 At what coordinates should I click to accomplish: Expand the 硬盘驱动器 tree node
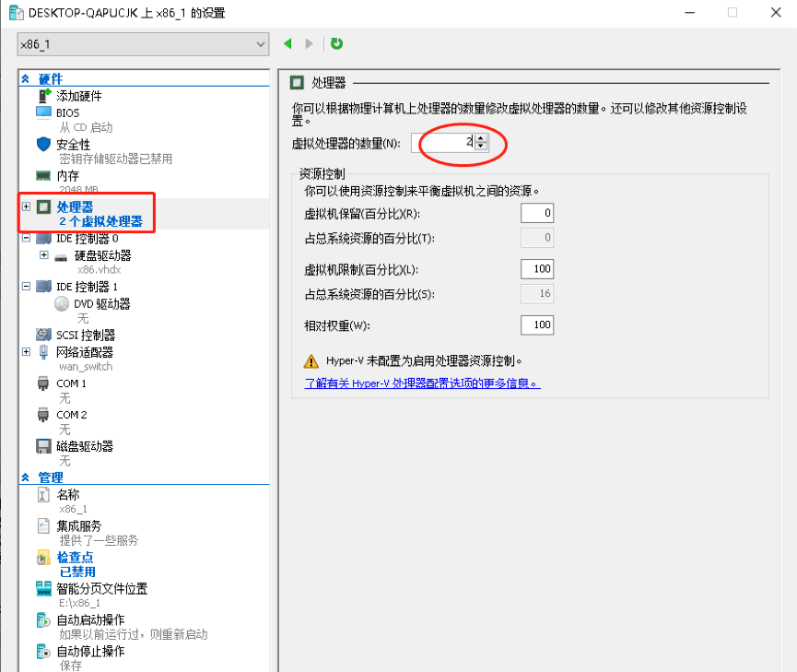[44, 254]
